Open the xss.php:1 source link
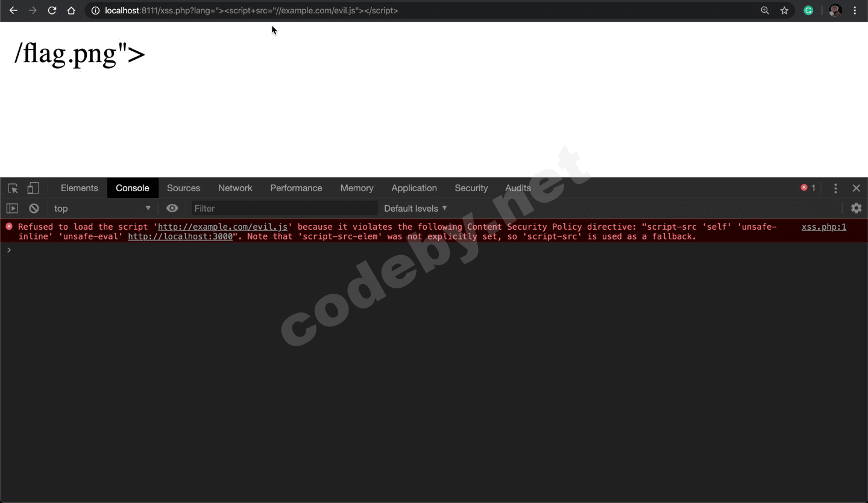Image resolution: width=868 pixels, height=503 pixels. click(824, 227)
